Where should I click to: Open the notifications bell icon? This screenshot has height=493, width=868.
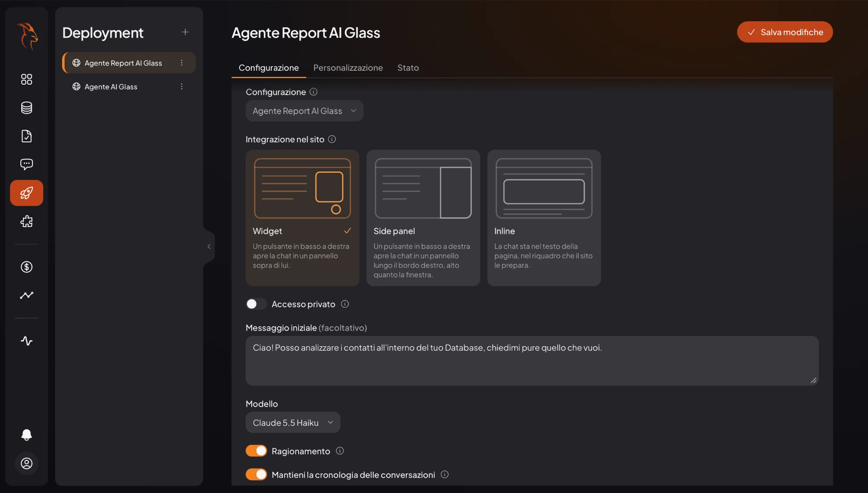(26, 435)
